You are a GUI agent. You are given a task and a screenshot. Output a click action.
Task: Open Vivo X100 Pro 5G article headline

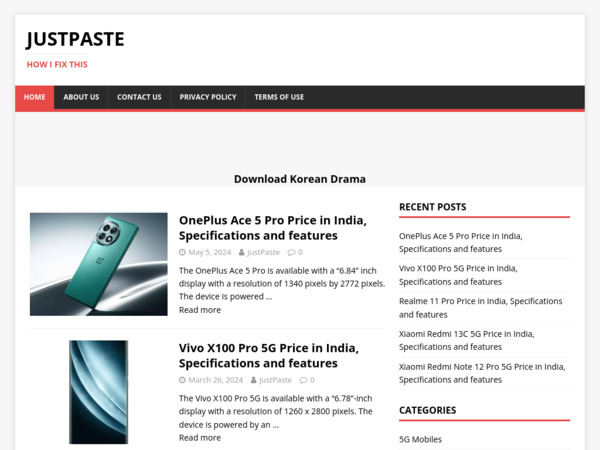269,355
